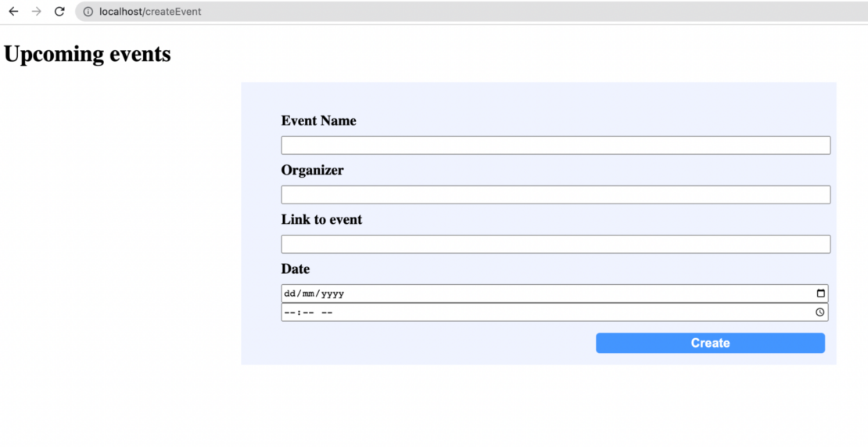Click the Event Name label
868x447 pixels.
[x=318, y=121]
